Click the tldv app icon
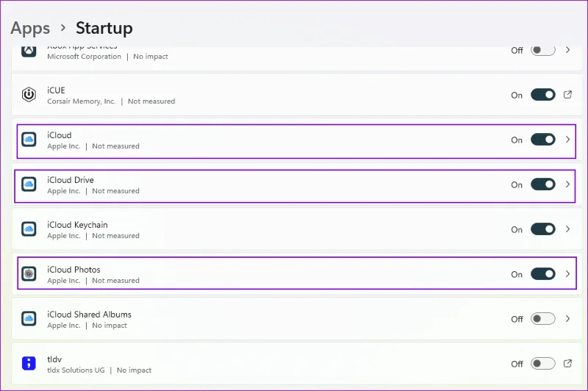This screenshot has height=391, width=588. (29, 363)
